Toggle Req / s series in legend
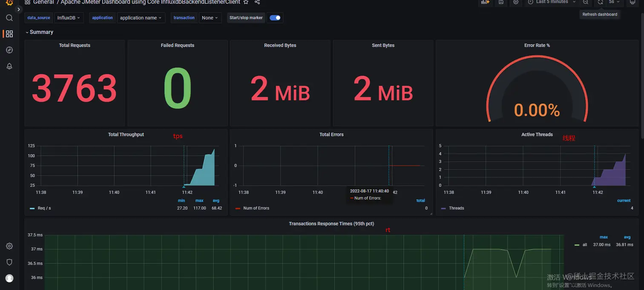644x290 pixels. click(x=44, y=208)
